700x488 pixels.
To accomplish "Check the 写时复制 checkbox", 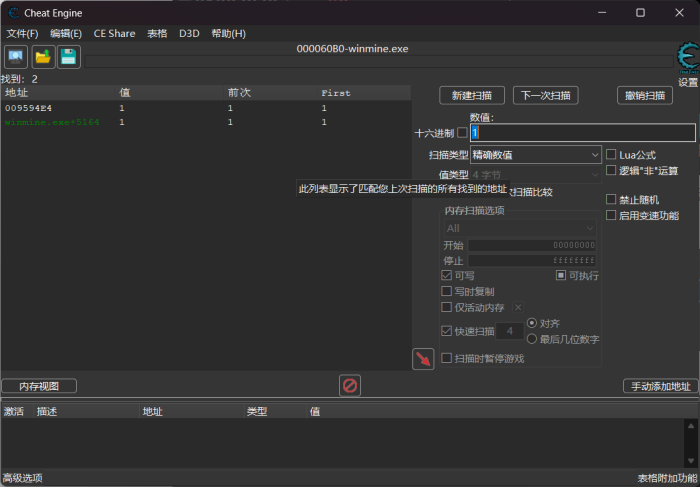I will (x=446, y=291).
